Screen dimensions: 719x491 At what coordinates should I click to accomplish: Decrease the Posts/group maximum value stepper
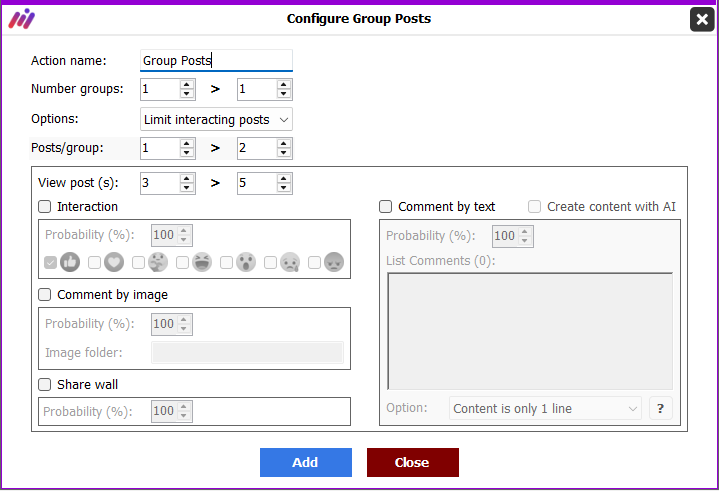click(x=284, y=153)
